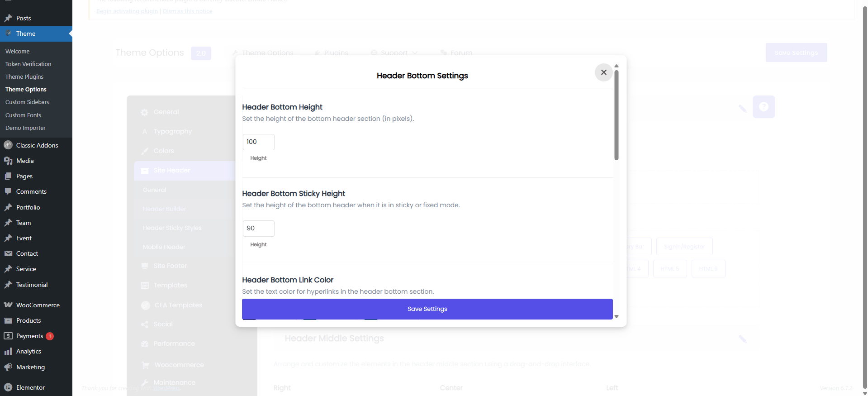Click the Analytics bar chart icon
Screen dimensions: 868x396
8,351
